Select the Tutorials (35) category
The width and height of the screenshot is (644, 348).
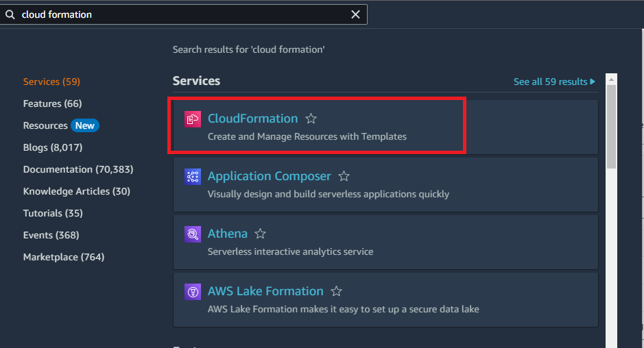pos(53,213)
